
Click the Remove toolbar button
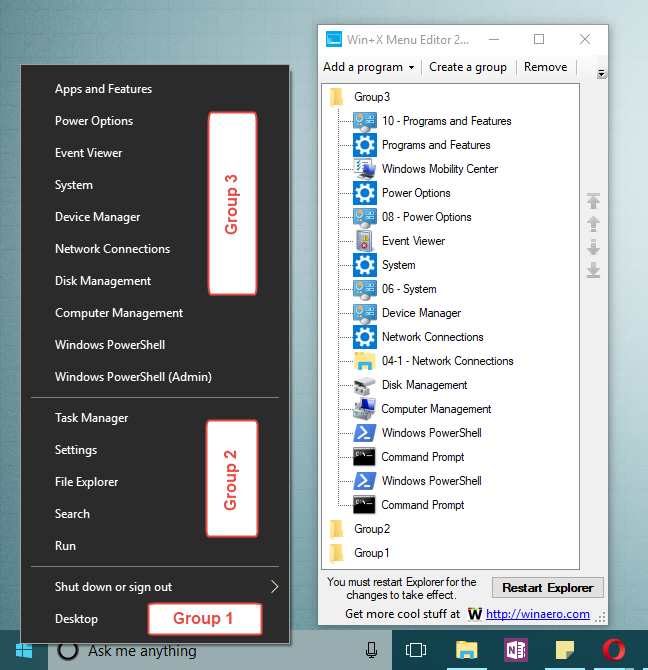pyautogui.click(x=545, y=67)
